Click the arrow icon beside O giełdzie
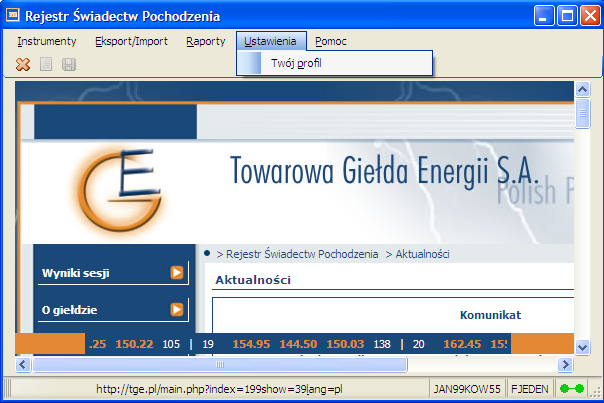The image size is (604, 403). 177,309
